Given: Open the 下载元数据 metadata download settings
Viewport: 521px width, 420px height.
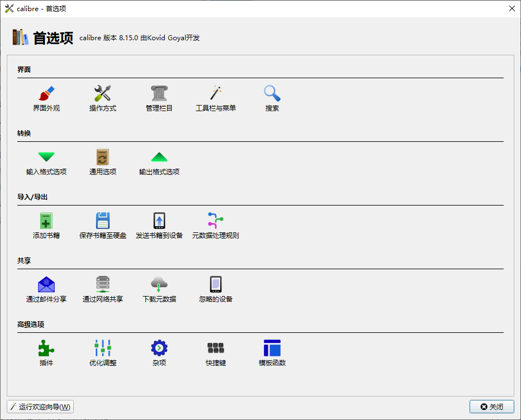Looking at the screenshot, I should click(159, 288).
